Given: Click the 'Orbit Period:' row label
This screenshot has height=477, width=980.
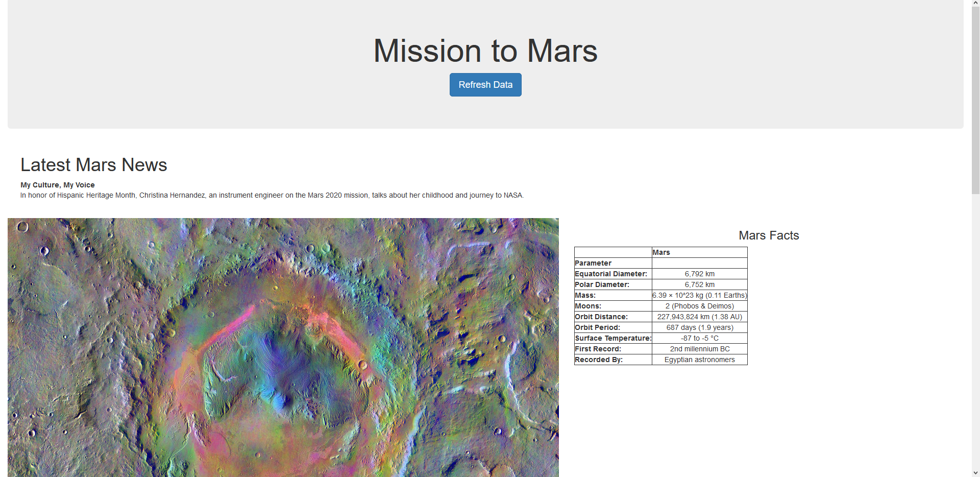Looking at the screenshot, I should pos(613,327).
